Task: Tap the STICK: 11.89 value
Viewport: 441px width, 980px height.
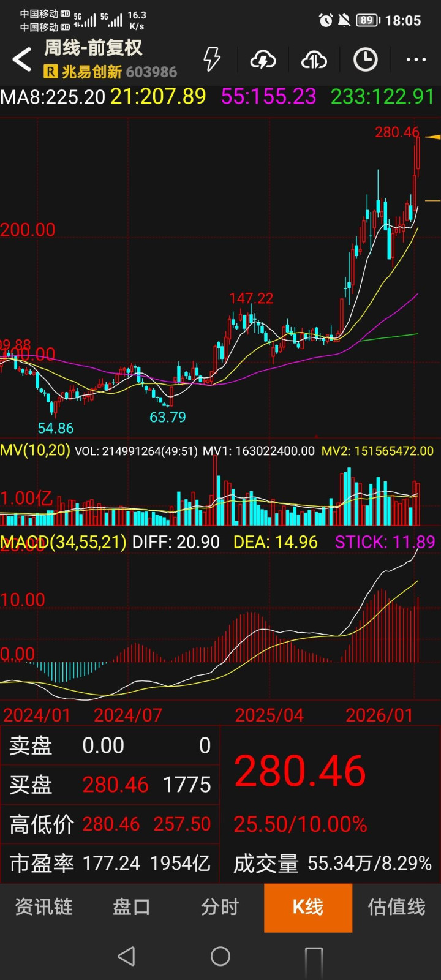Action: [385, 542]
